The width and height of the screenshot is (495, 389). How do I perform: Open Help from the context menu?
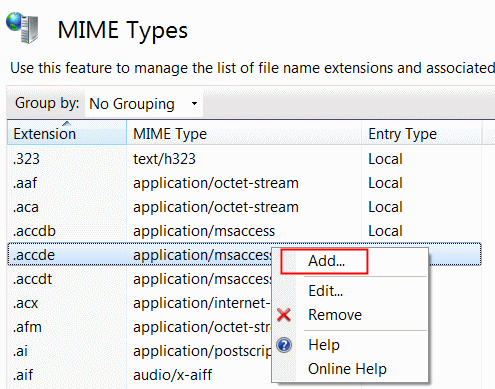pos(324,345)
